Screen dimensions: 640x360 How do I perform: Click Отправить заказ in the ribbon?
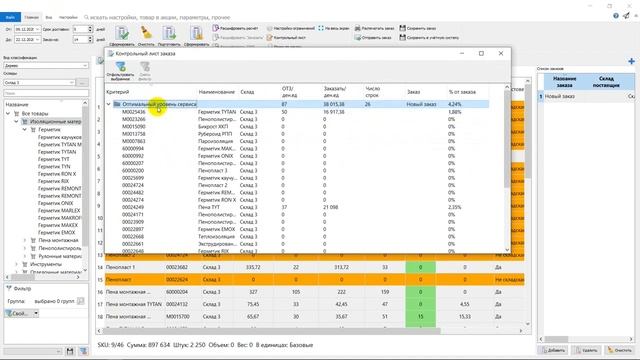tap(373, 38)
